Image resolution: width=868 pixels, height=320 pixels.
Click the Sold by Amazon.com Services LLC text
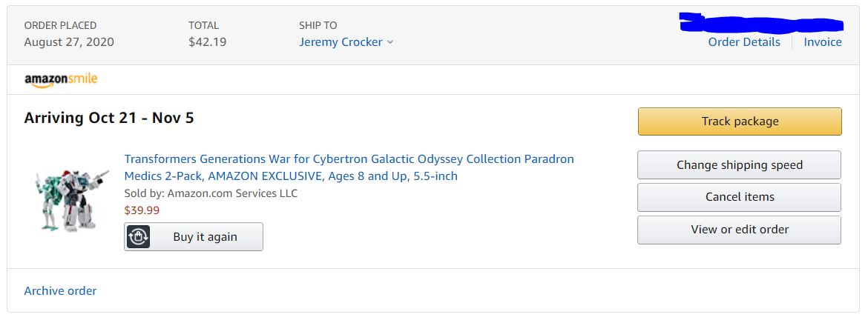[x=211, y=193]
